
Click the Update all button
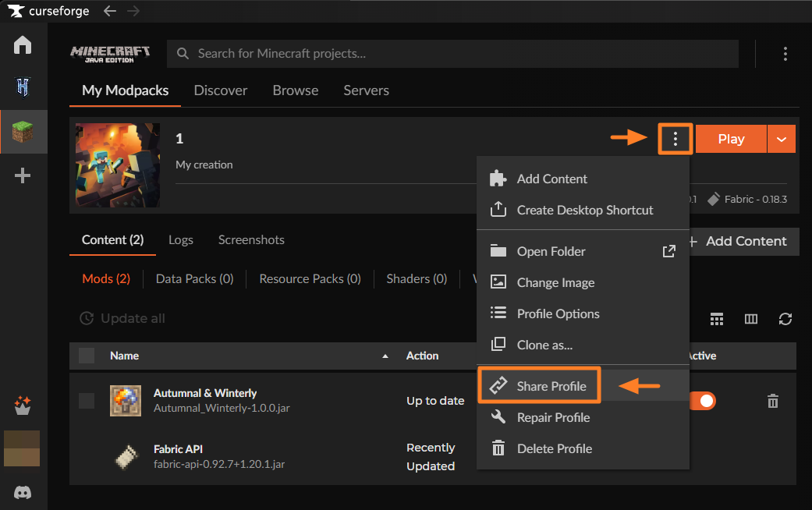(122, 318)
